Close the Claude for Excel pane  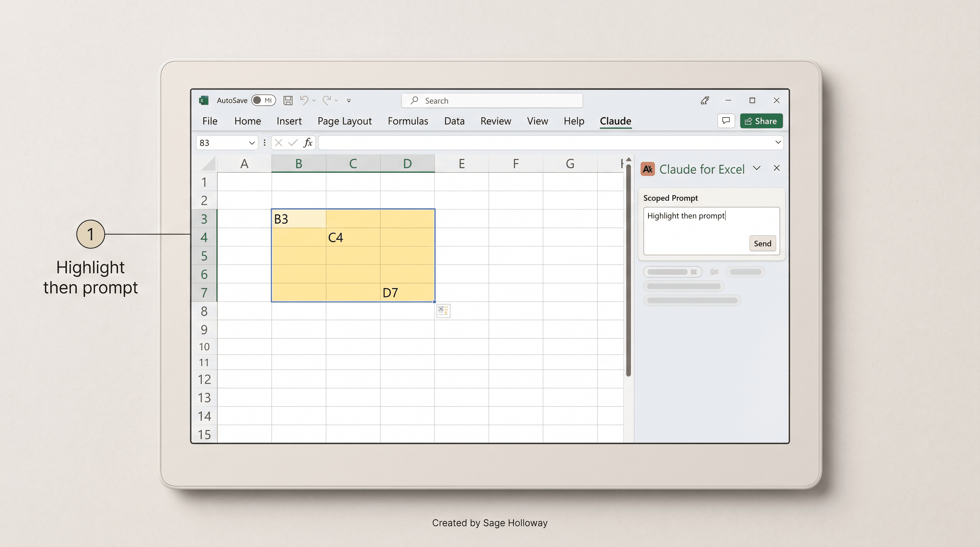pos(776,168)
